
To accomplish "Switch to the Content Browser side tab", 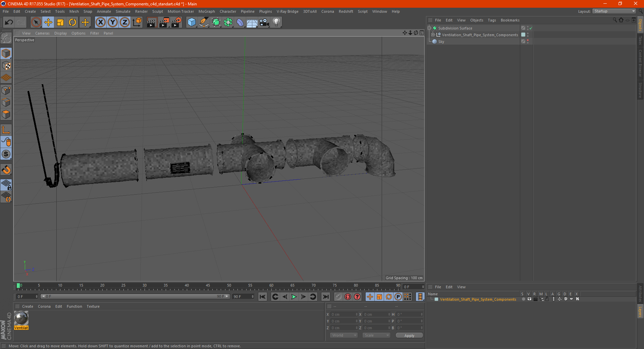I will point(640,63).
